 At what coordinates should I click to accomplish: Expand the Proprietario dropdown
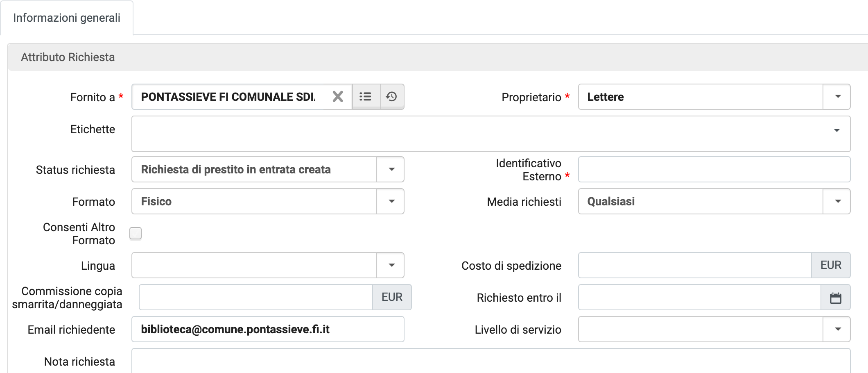click(x=837, y=97)
